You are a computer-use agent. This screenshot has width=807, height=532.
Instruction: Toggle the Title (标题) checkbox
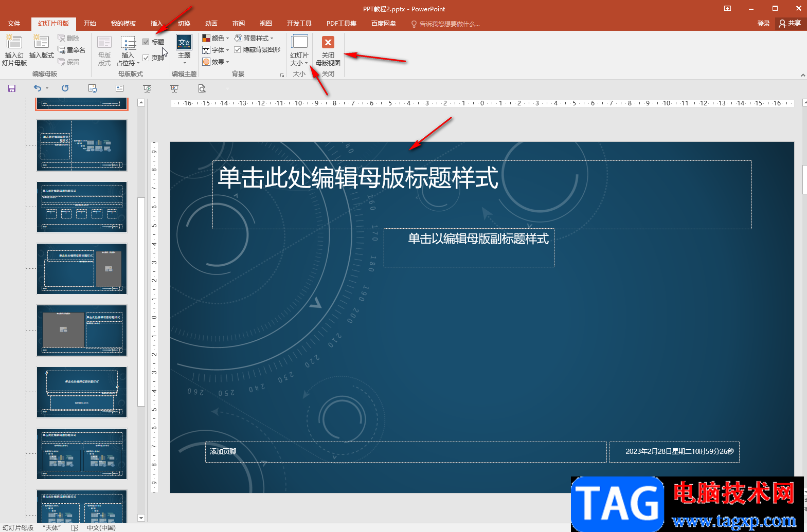(x=153, y=42)
